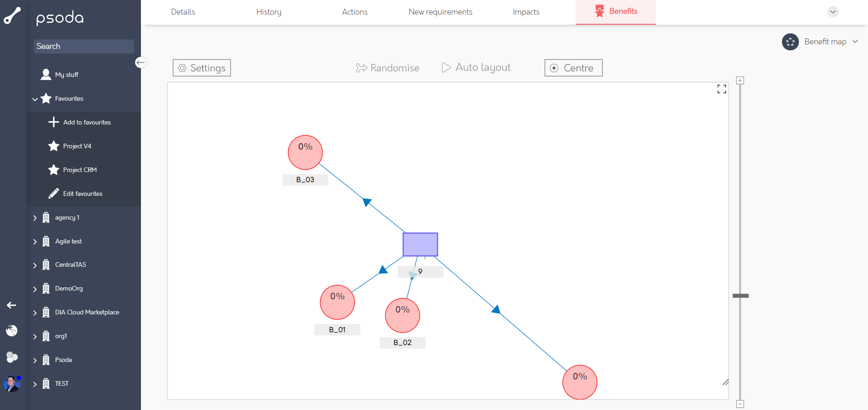Open the Impacts tab
This screenshot has width=868, height=410.
pyautogui.click(x=526, y=12)
